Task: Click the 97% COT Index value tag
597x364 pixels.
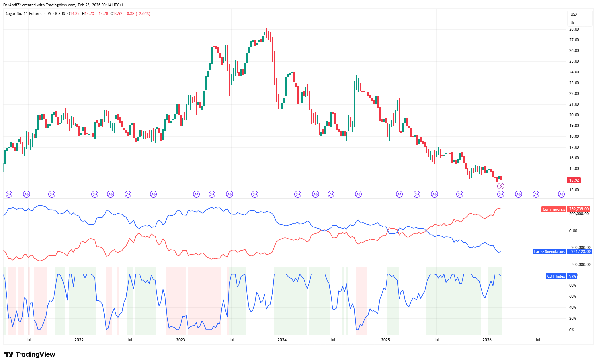Action: [x=573, y=276]
